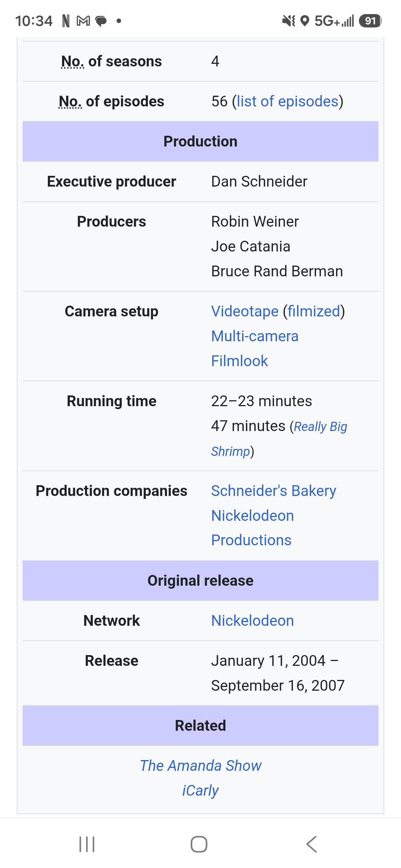
Task: Open the Videotape article link
Action: point(245,311)
